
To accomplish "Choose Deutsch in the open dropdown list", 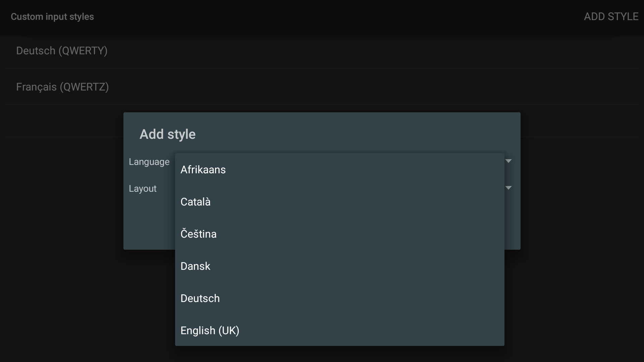I will (200, 299).
